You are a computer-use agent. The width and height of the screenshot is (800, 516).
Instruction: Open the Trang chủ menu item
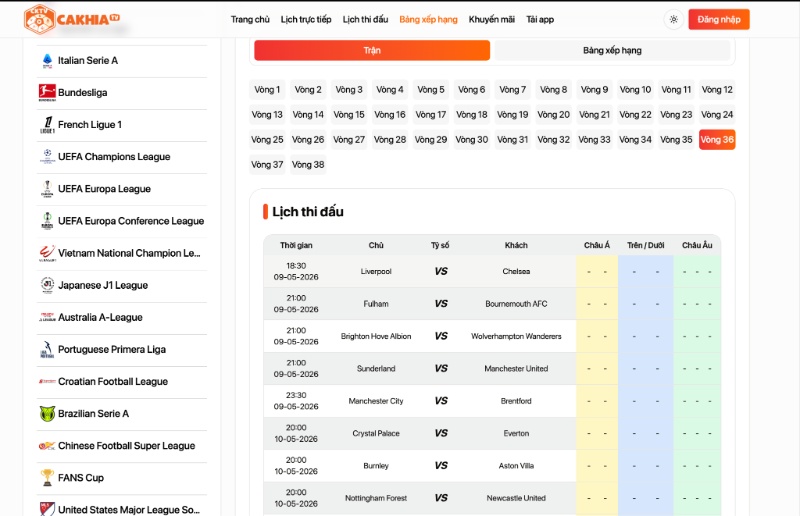250,19
